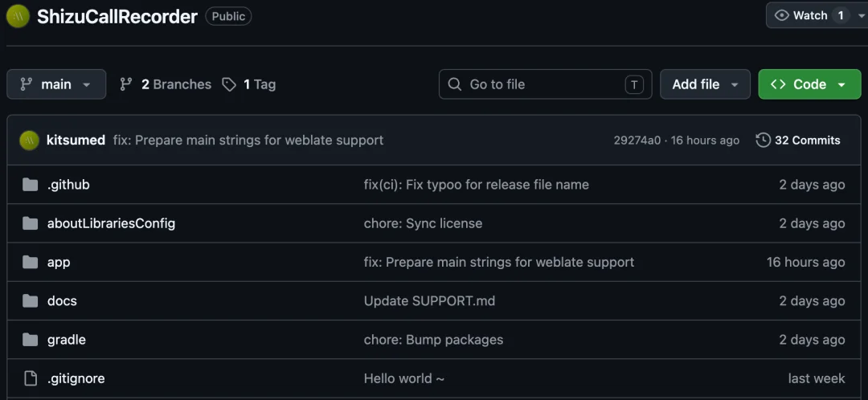Image resolution: width=868 pixels, height=400 pixels.
Task: Open the gradle folder
Action: tap(67, 340)
